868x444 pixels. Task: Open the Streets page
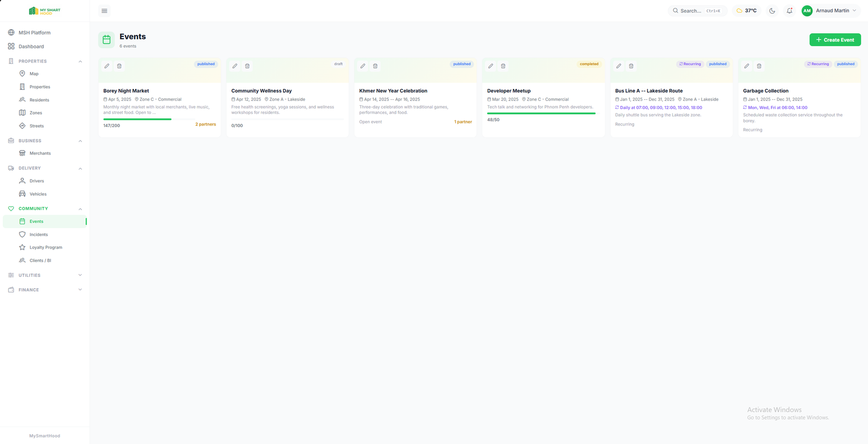click(44, 126)
